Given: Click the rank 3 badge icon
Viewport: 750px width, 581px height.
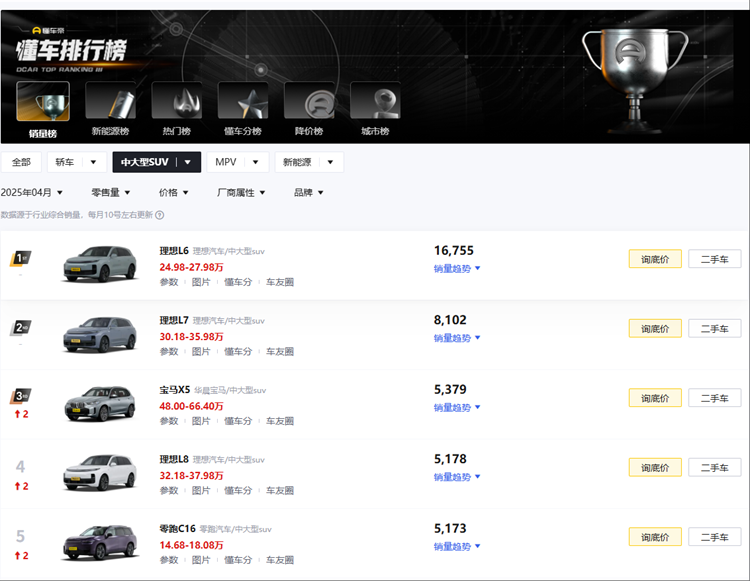Looking at the screenshot, I should tap(20, 396).
